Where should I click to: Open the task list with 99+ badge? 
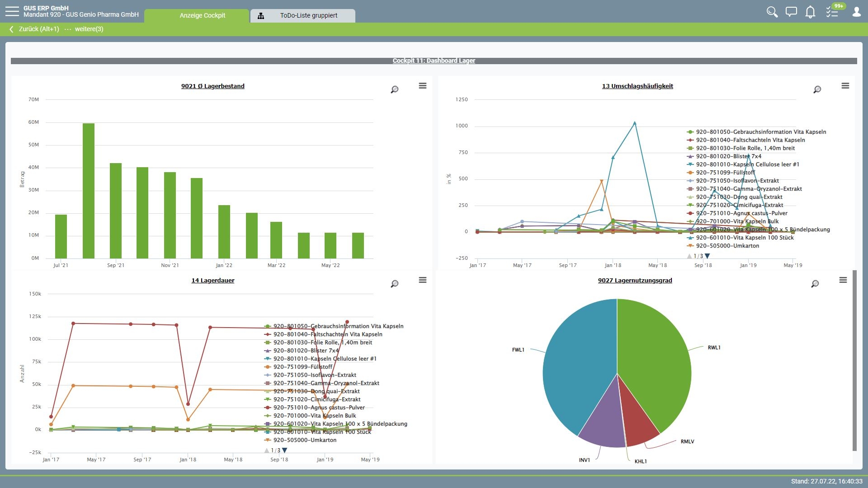[832, 12]
